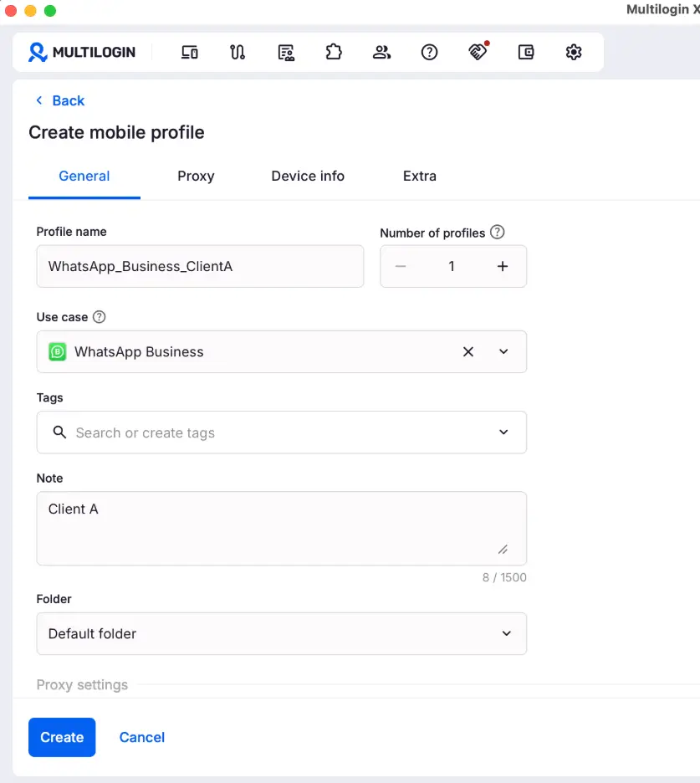Click the number of profiles value 1
Viewport: 700px width, 783px height.
click(452, 266)
